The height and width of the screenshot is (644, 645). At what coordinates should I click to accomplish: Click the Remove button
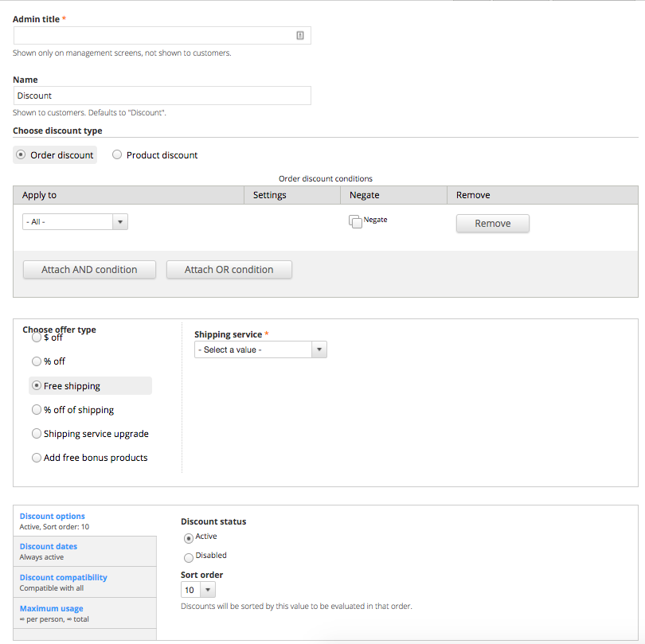tap(492, 224)
